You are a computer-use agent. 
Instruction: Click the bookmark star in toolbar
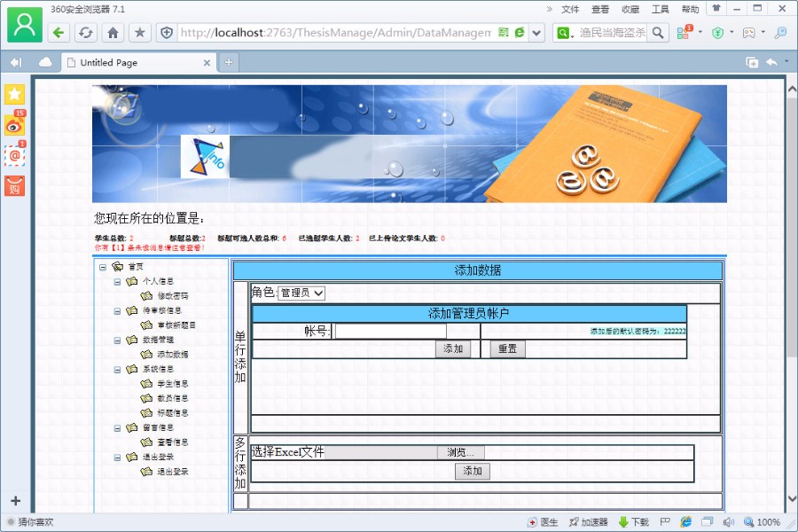click(x=139, y=33)
